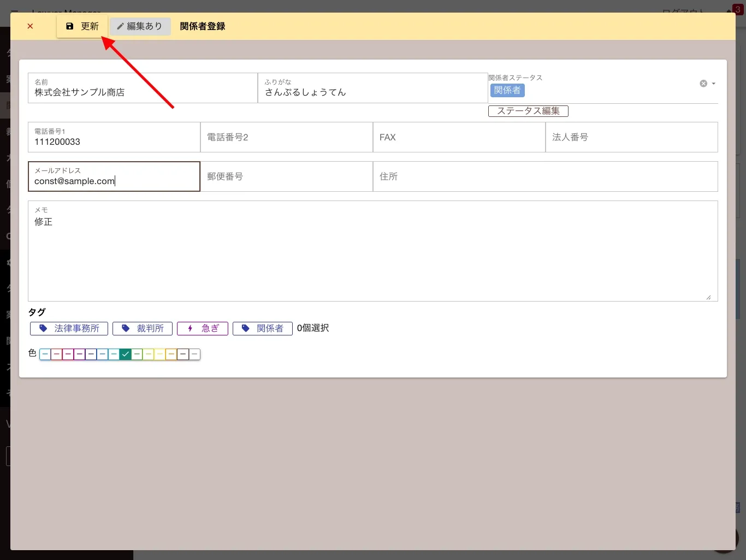The width and height of the screenshot is (746, 560).
Task: Open the ステータス編集 button
Action: 528,111
